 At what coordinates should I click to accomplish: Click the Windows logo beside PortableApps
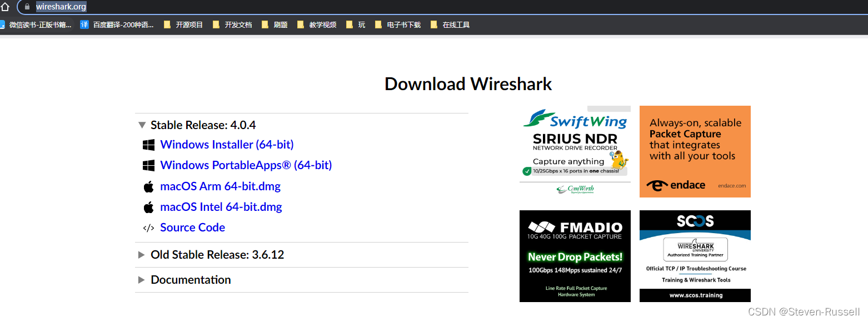point(148,166)
